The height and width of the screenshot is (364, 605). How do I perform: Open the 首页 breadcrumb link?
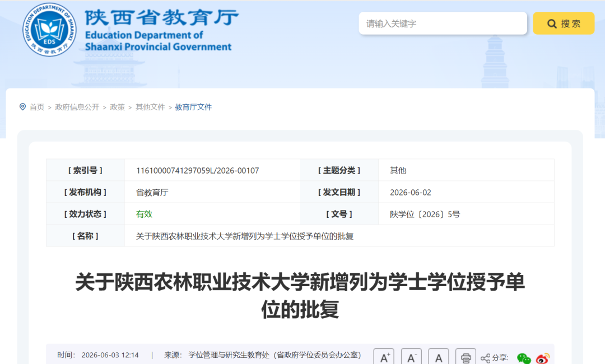[x=37, y=107]
